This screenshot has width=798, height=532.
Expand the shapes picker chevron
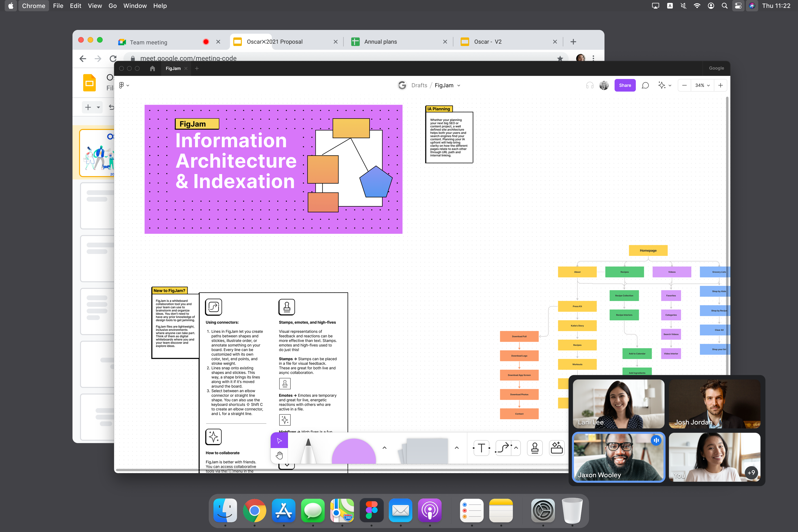[384, 448]
